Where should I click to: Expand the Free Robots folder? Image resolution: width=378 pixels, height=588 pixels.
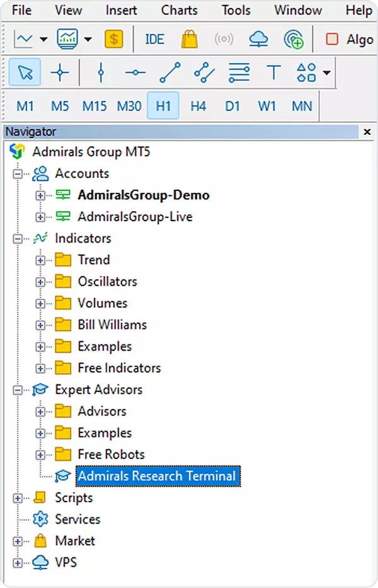click(x=40, y=455)
